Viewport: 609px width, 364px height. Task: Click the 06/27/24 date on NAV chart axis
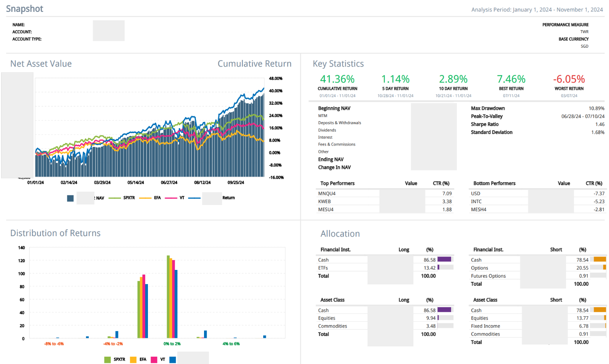(x=169, y=182)
